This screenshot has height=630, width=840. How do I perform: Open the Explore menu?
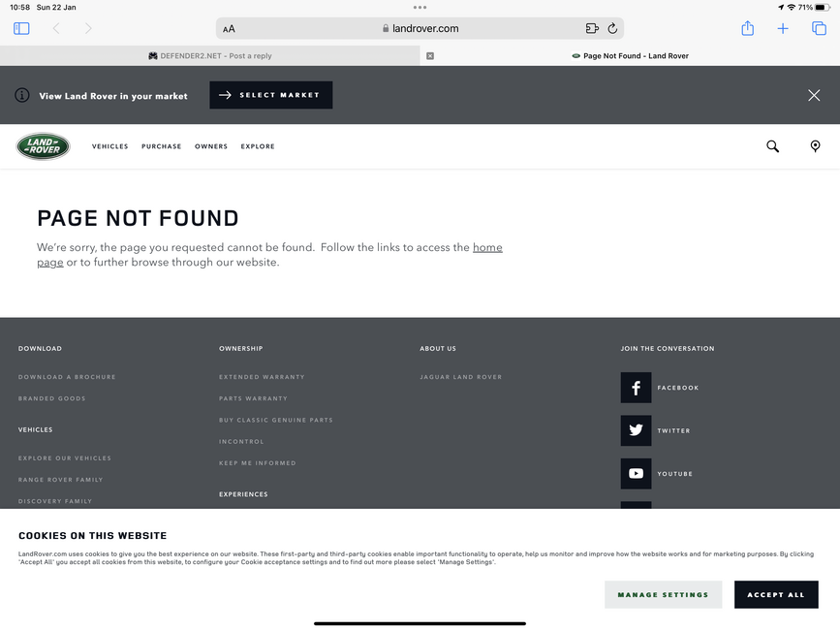point(258,146)
